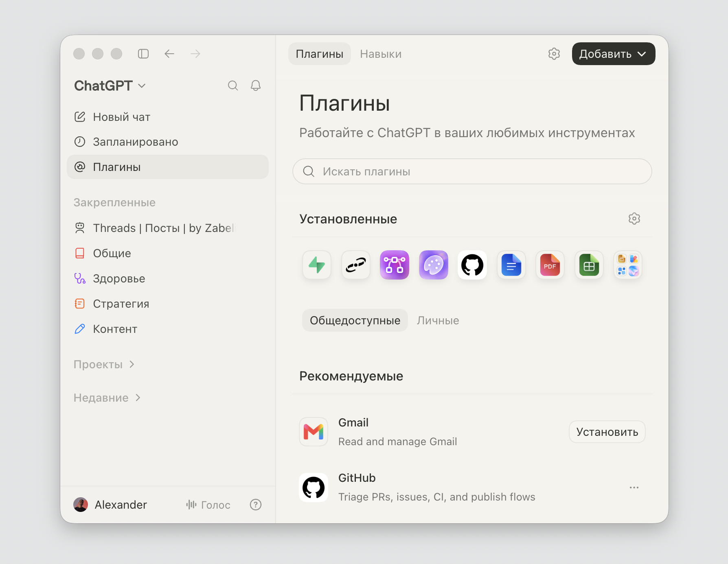Click the GitHub logo in Рекомендуемые
Viewport: 728px width, 564px height.
coord(314,487)
